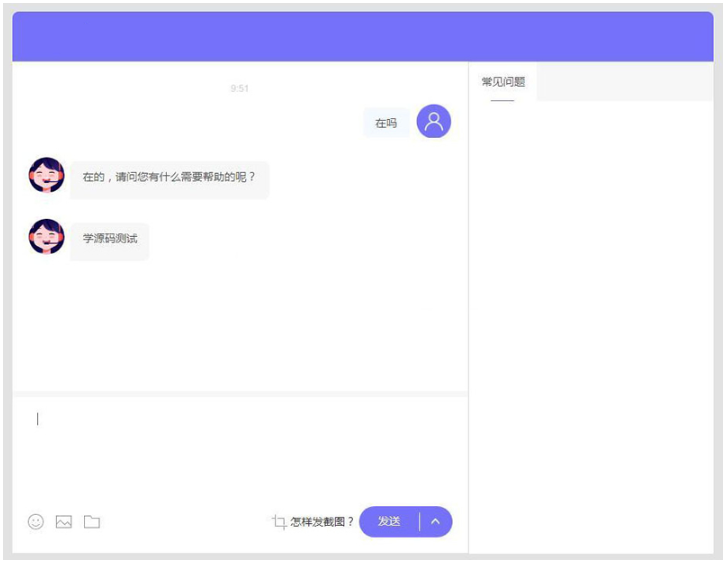Click the send image icon
728x564 pixels.
tap(64, 522)
